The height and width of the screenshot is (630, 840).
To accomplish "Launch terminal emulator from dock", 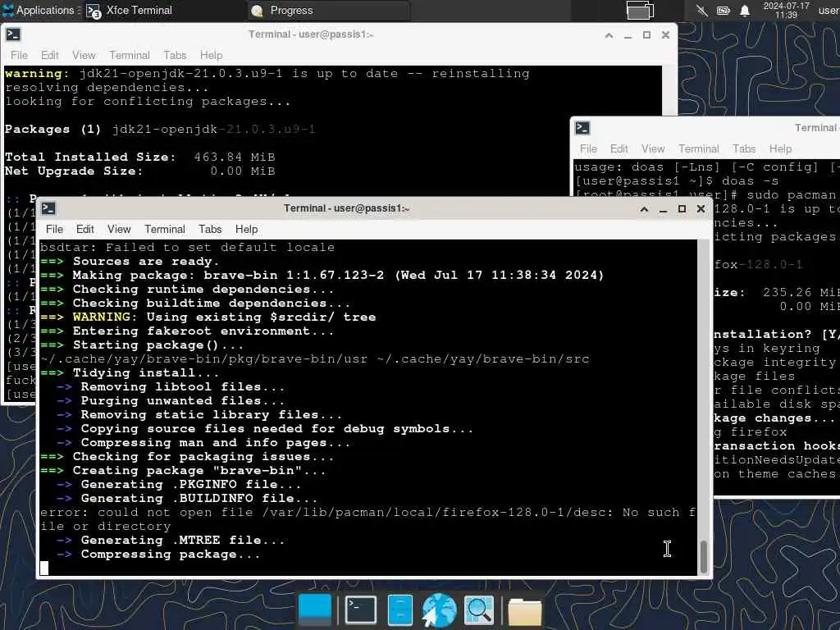I will (x=361, y=610).
